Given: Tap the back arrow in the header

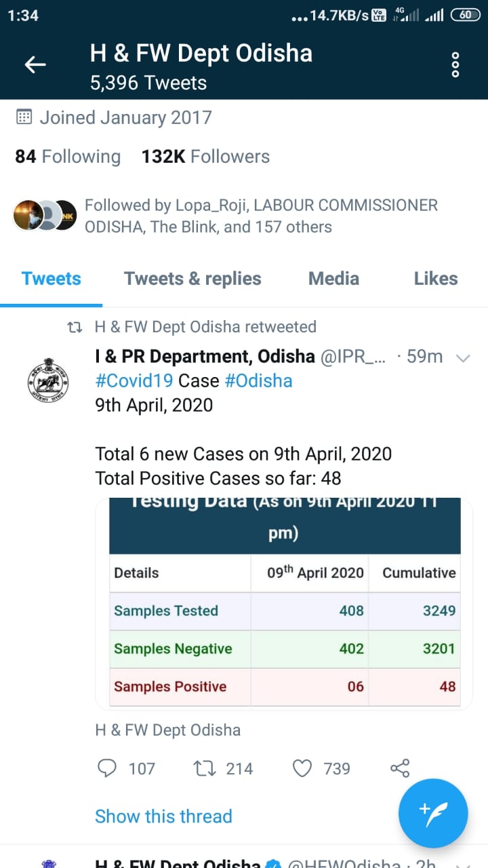Looking at the screenshot, I should pyautogui.click(x=35, y=65).
